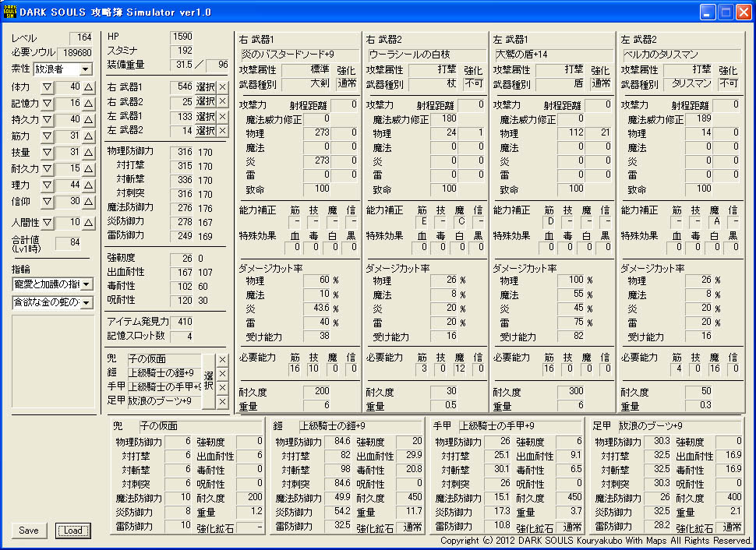Decrease 持久力 with the down arrow
The width and height of the screenshot is (756, 550).
(47, 119)
